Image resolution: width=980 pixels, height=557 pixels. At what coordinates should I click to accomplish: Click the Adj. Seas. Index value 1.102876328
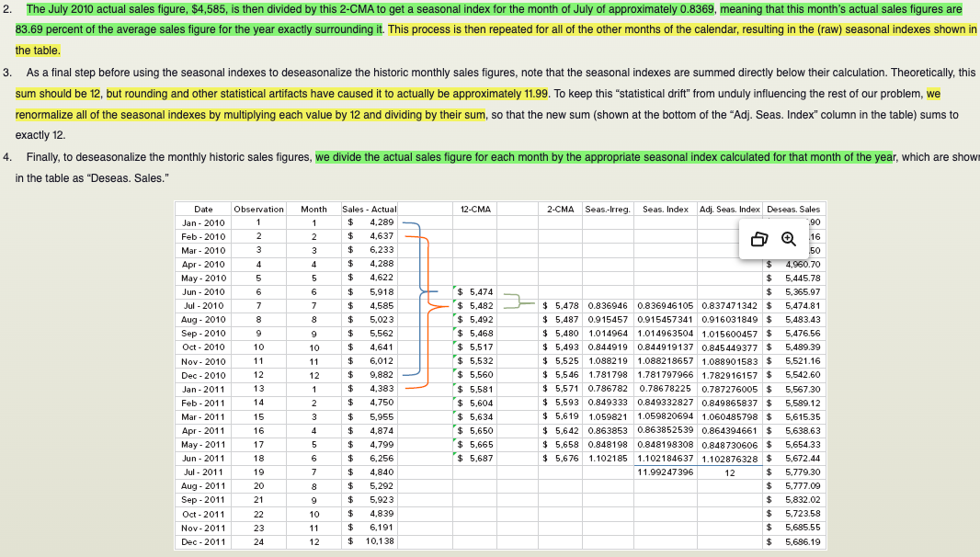pyautogui.click(x=729, y=459)
